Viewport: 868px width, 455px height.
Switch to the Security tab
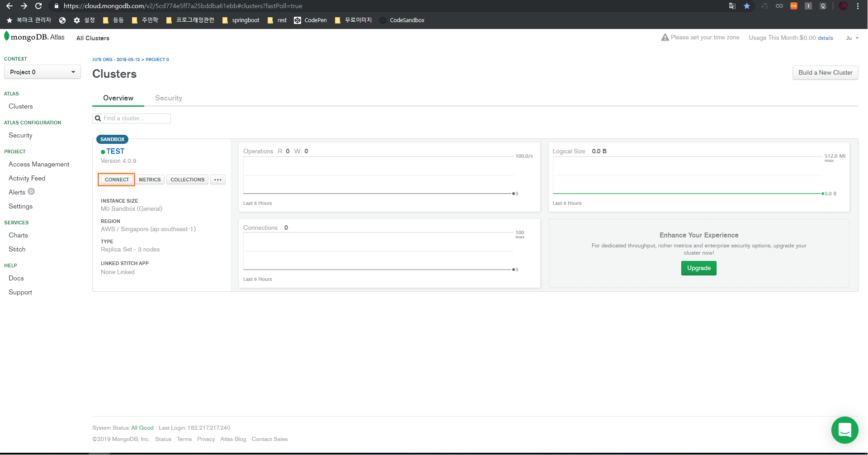pyautogui.click(x=169, y=98)
